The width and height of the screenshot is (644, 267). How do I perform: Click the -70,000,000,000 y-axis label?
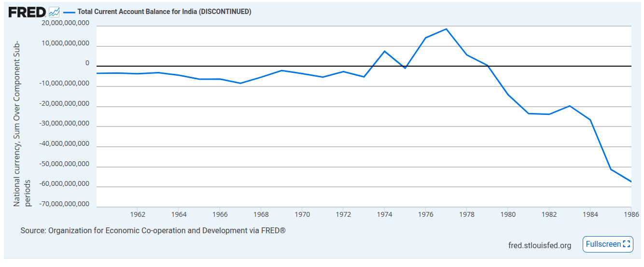(64, 204)
